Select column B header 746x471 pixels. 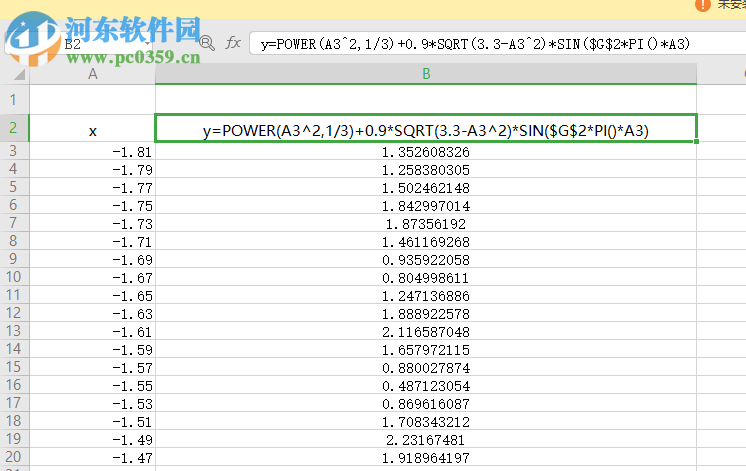pyautogui.click(x=426, y=74)
